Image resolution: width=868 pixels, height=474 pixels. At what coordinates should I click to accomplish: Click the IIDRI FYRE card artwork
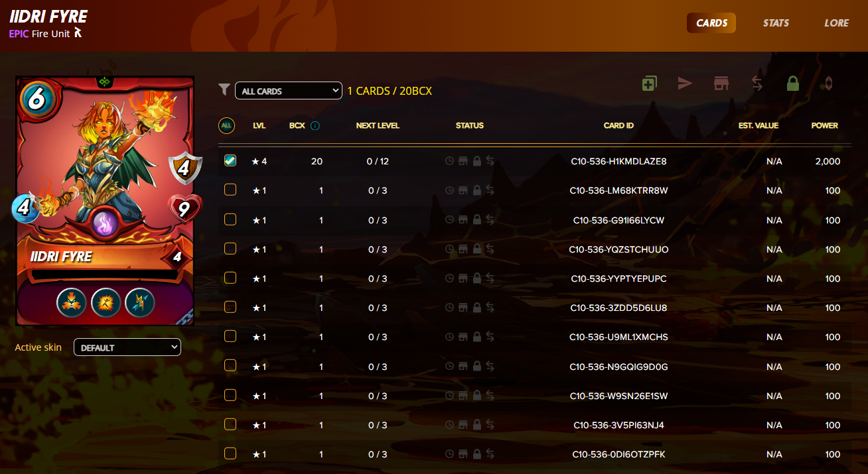click(105, 201)
